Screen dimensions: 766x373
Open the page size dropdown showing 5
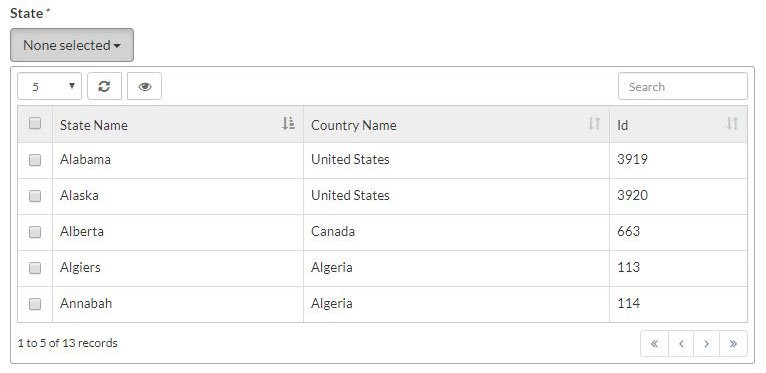point(49,86)
